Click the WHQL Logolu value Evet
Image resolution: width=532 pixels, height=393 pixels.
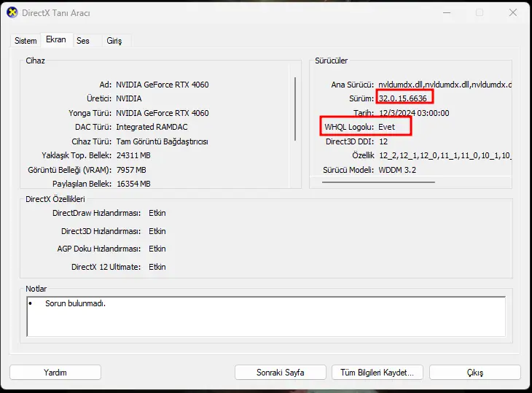[387, 127]
